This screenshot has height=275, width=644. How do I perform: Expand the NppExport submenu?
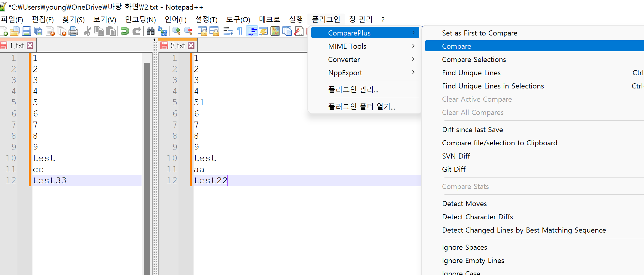[x=365, y=73]
